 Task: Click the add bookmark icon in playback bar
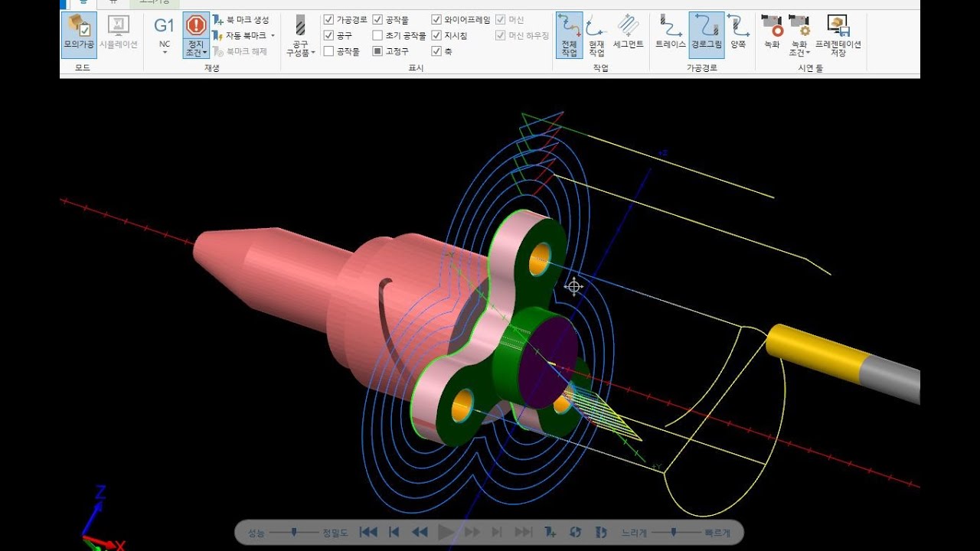point(550,532)
